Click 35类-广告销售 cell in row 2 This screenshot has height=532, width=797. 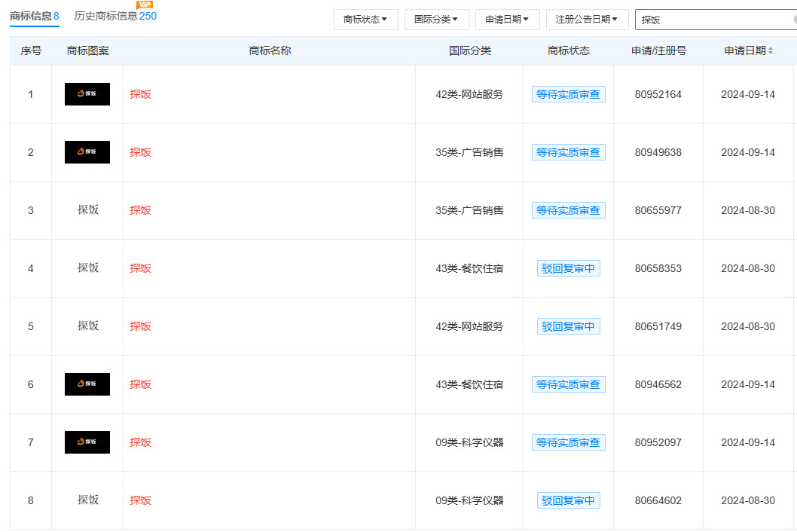[469, 152]
